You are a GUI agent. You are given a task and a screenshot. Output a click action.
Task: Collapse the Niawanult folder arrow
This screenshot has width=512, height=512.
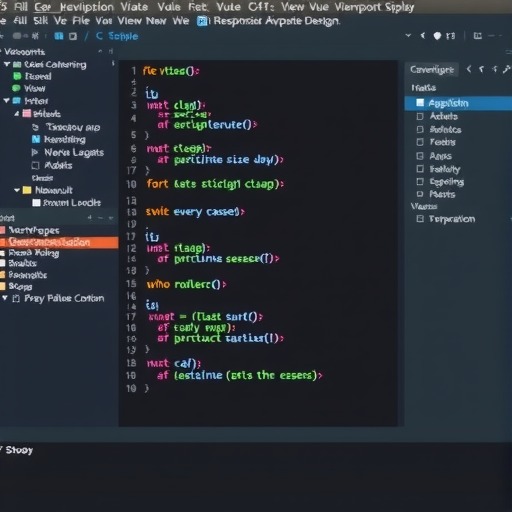pos(17,190)
